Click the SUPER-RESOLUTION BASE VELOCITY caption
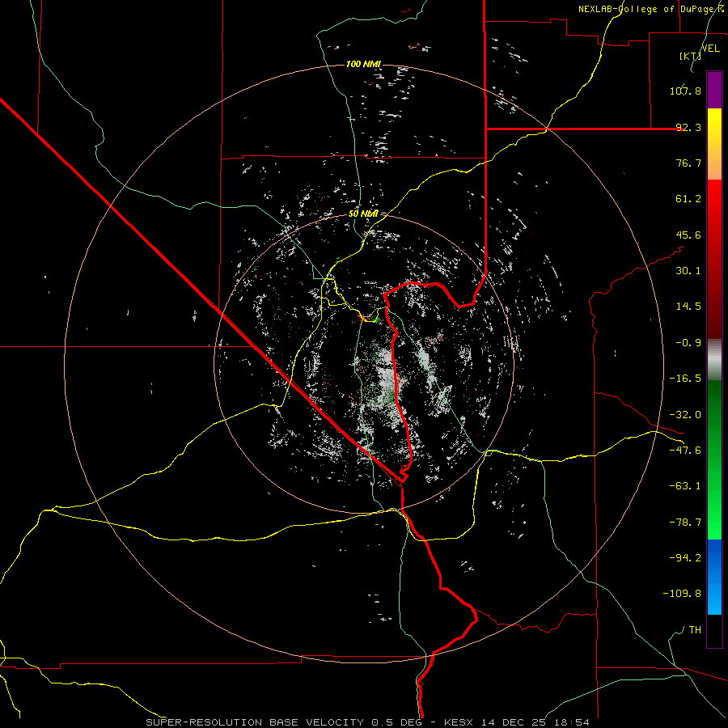This screenshot has height=728, width=728. tap(255, 722)
